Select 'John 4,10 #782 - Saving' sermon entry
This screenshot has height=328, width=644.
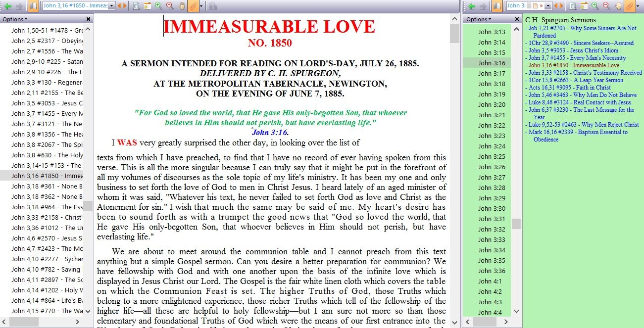coord(46,269)
